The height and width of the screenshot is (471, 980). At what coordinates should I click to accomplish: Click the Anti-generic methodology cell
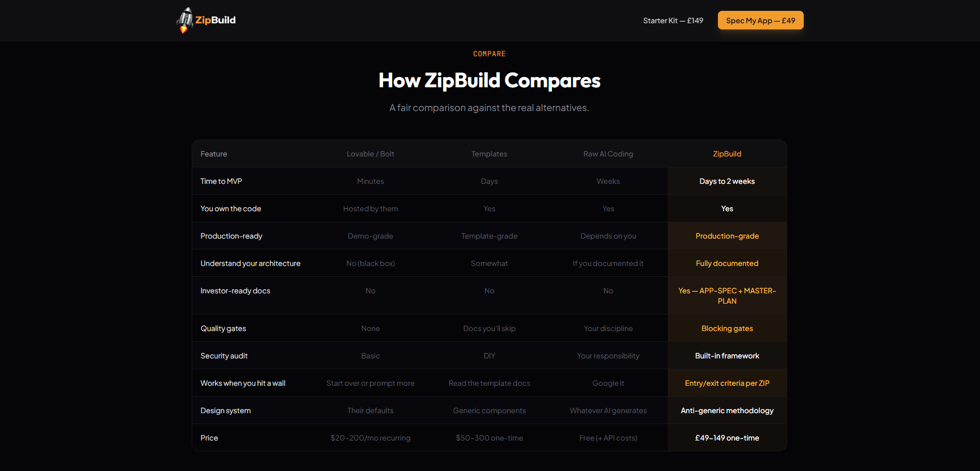click(x=727, y=410)
